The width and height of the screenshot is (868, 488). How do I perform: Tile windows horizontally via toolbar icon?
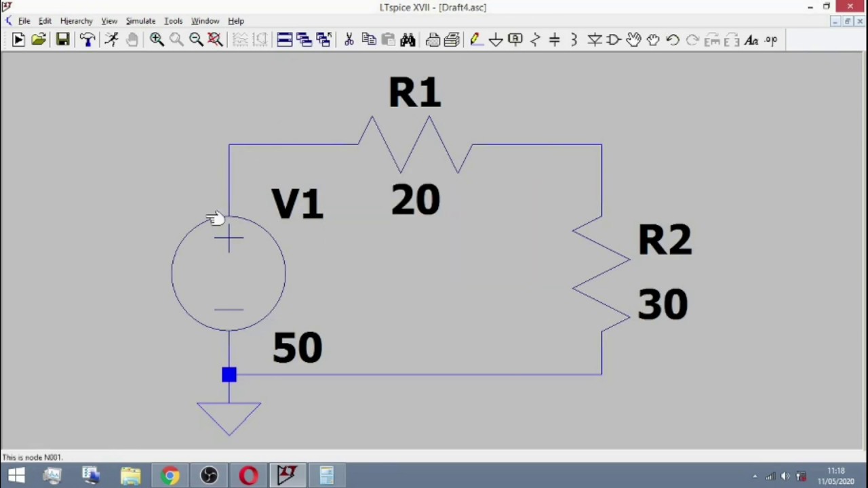click(285, 40)
